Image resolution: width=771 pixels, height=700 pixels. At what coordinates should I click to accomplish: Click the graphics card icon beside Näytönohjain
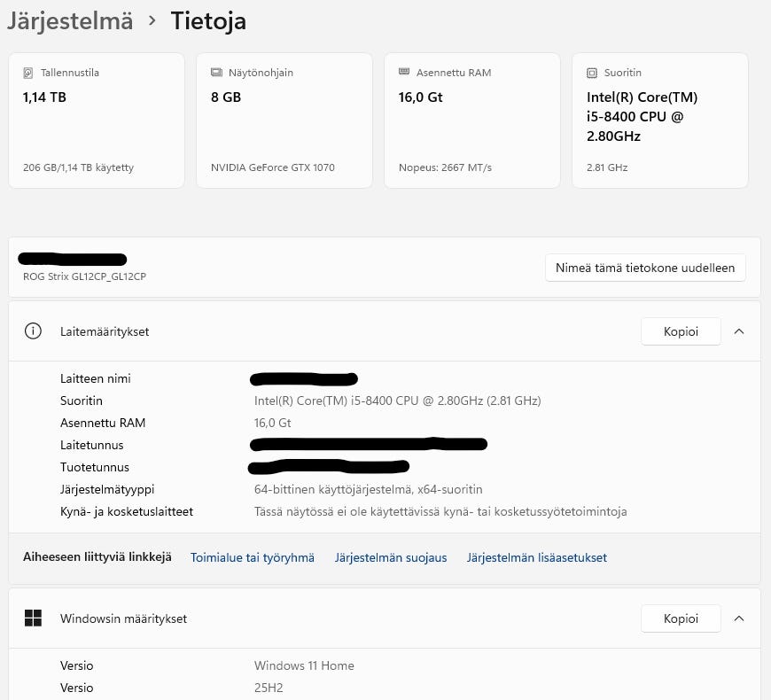216,73
